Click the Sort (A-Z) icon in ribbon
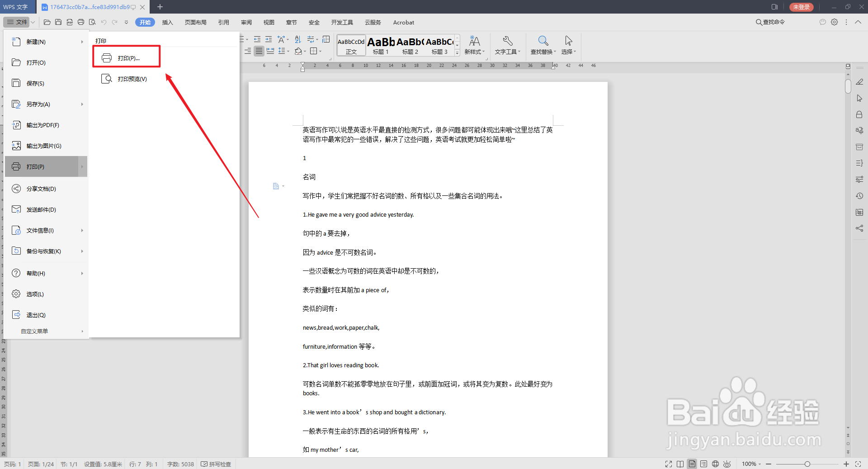This screenshot has width=868, height=469. point(297,39)
